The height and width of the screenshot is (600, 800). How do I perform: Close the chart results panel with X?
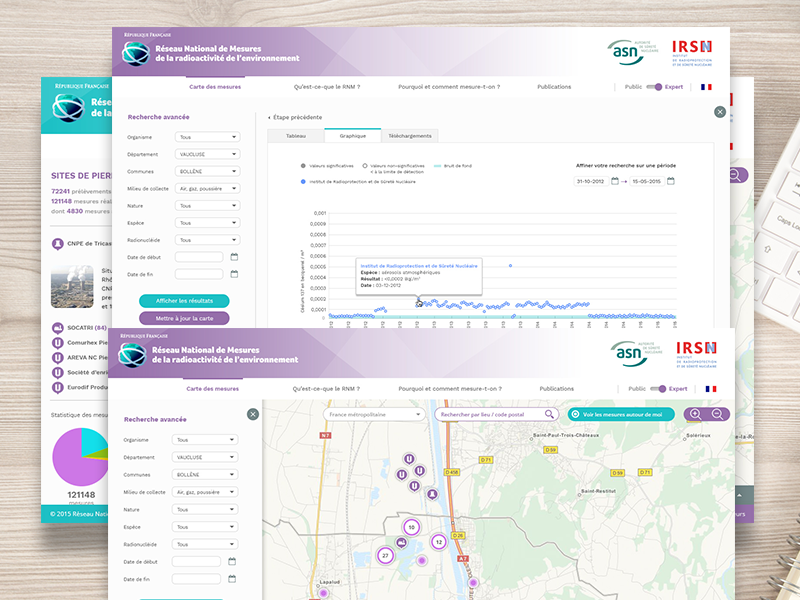pyautogui.click(x=719, y=112)
